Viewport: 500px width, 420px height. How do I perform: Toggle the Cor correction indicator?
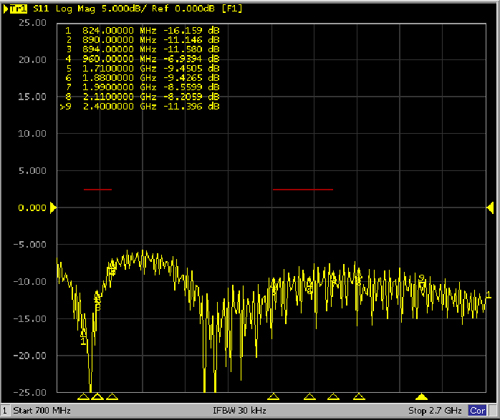pyautogui.click(x=477, y=410)
